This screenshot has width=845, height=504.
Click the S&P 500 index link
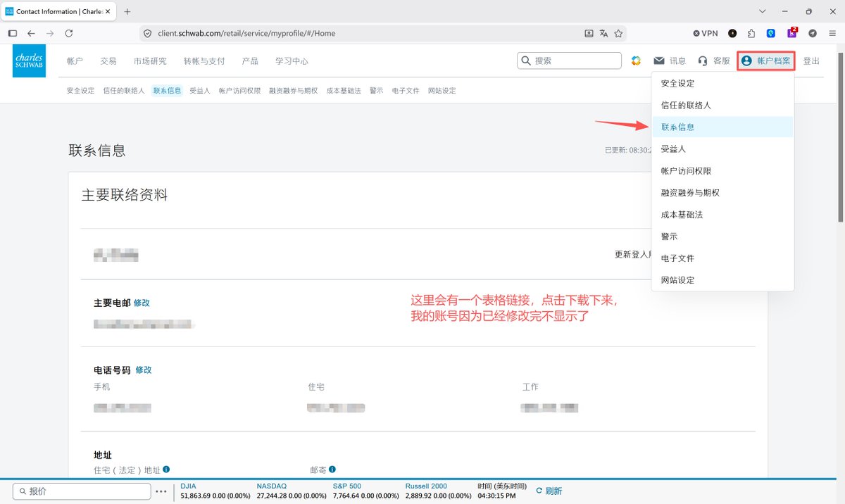347,486
